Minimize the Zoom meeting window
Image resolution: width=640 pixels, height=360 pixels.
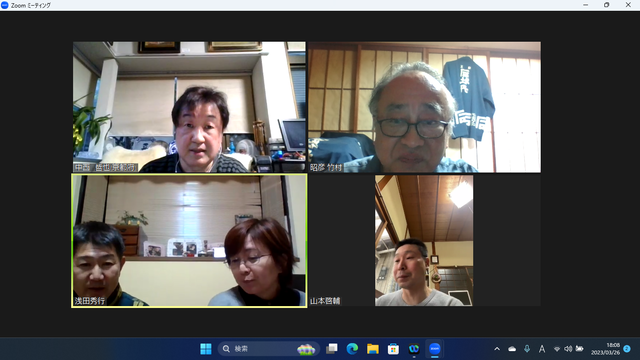pyautogui.click(x=586, y=5)
